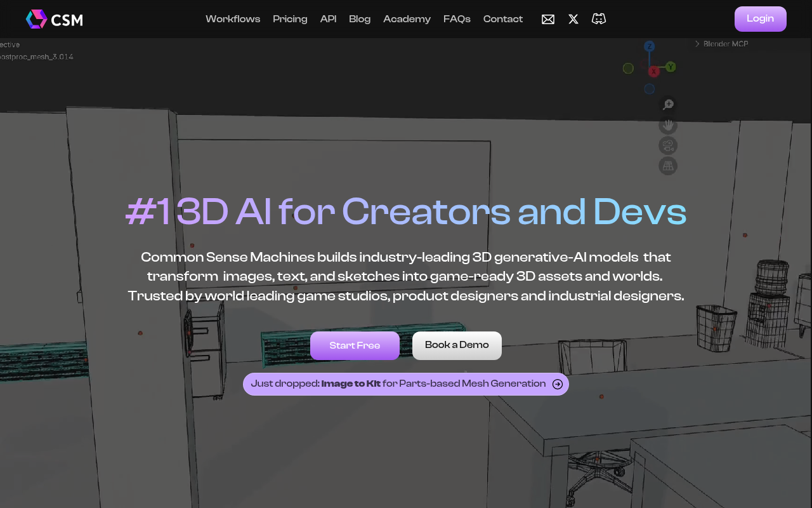Screen dimensions: 812x508
Task: Toggle the Y axis on the gizmo
Action: coord(671,66)
